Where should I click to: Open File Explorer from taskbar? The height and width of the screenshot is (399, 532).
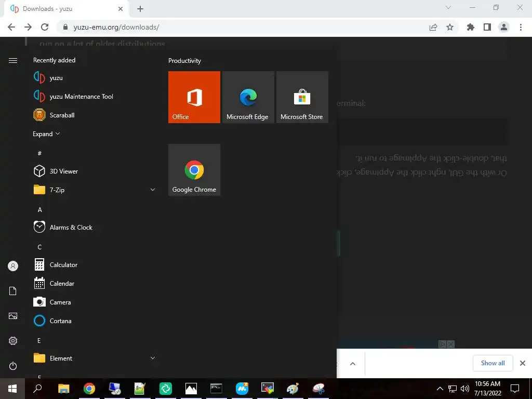click(x=63, y=389)
